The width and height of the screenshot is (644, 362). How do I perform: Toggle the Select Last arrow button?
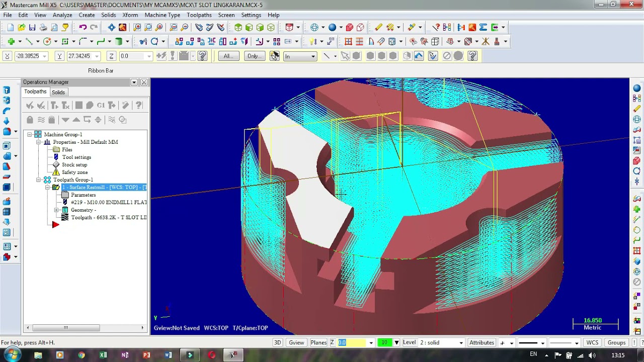tap(419, 56)
